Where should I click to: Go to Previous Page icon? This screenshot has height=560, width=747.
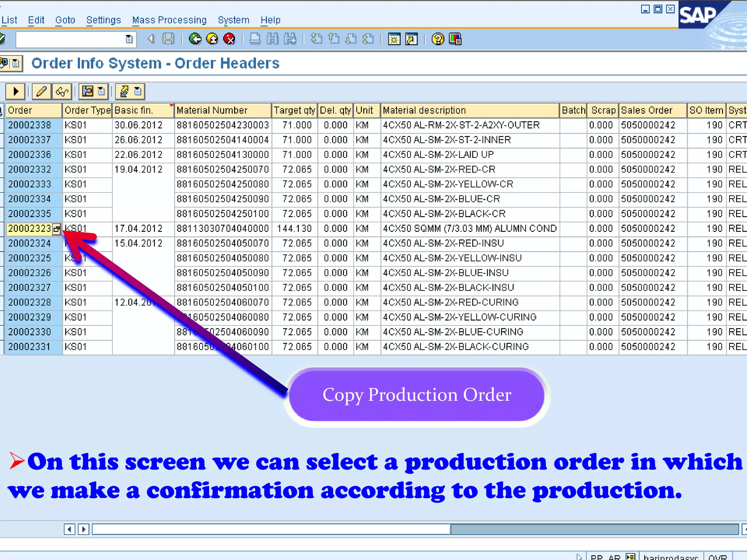333,39
